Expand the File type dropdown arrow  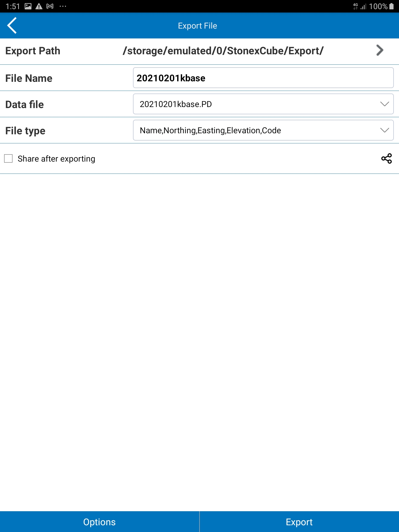pyautogui.click(x=384, y=130)
